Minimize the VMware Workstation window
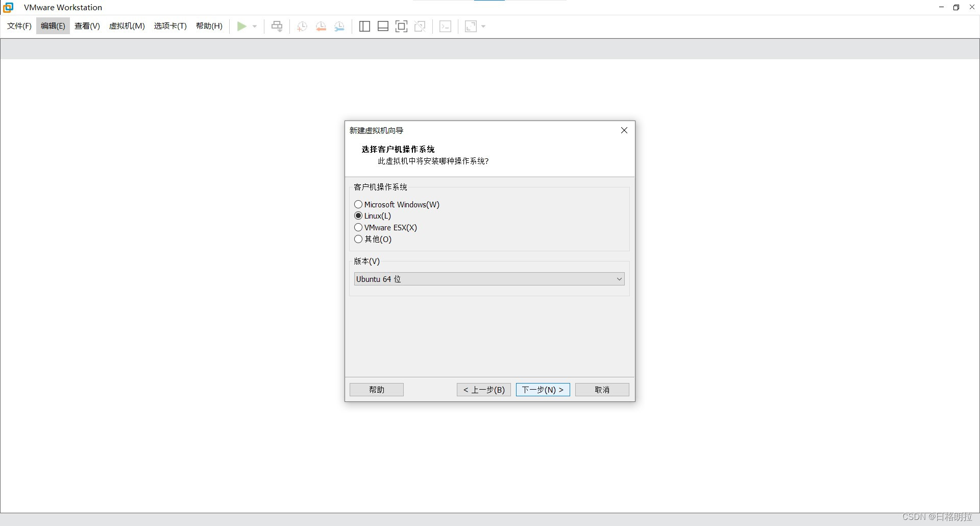The height and width of the screenshot is (526, 980). pyautogui.click(x=941, y=7)
